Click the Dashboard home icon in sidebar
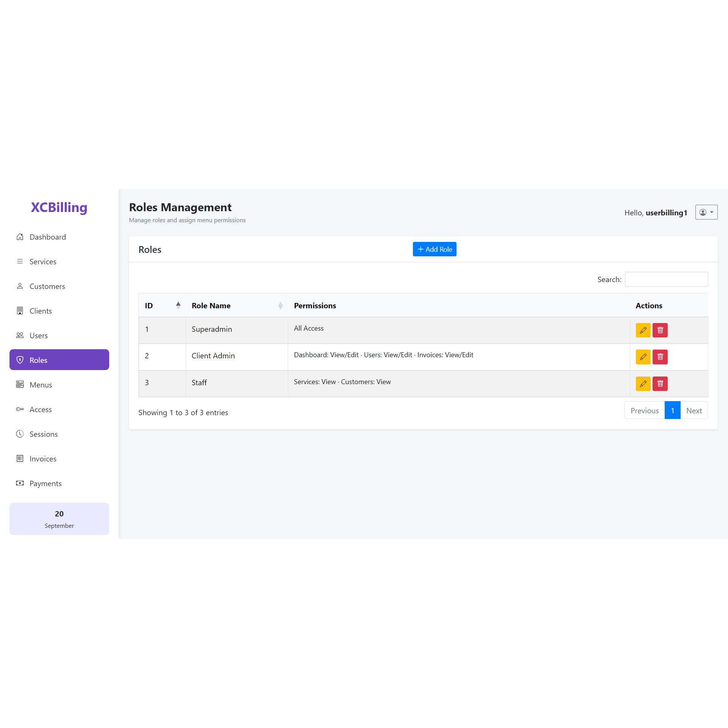728x728 pixels. click(20, 237)
